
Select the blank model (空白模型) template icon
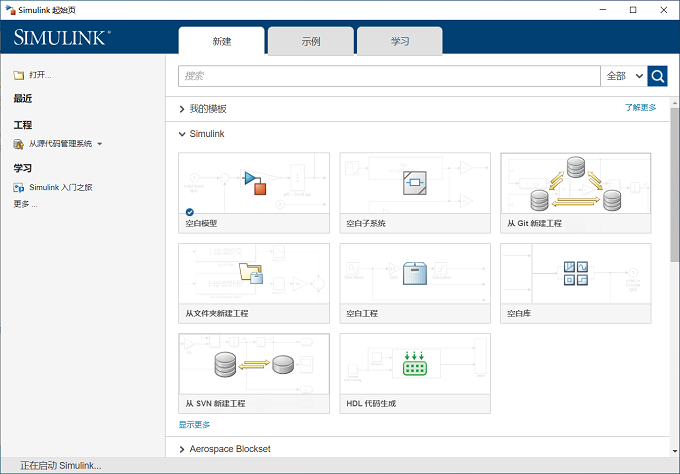pos(254,183)
